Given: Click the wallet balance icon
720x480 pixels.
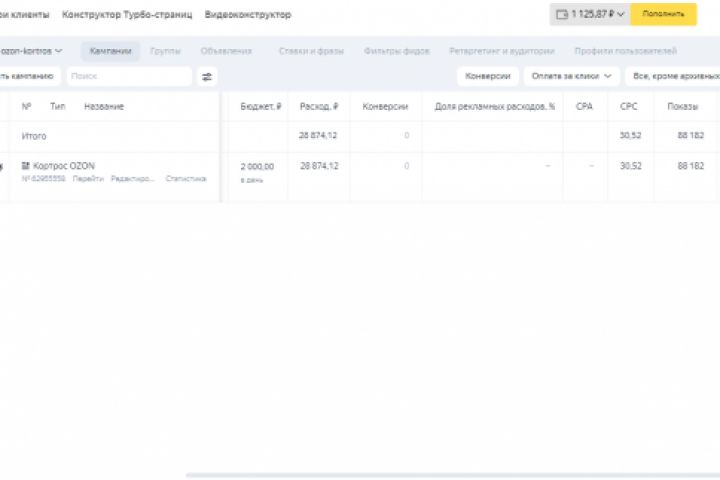Looking at the screenshot, I should (561, 14).
